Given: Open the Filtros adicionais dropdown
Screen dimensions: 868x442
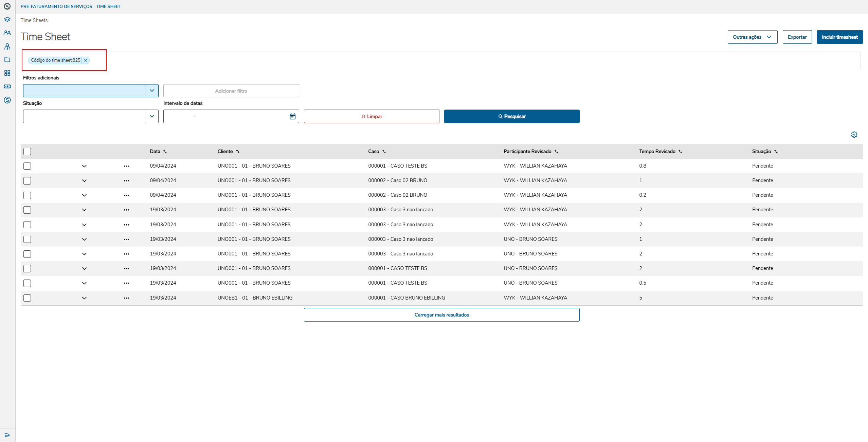Looking at the screenshot, I should pyautogui.click(x=152, y=91).
